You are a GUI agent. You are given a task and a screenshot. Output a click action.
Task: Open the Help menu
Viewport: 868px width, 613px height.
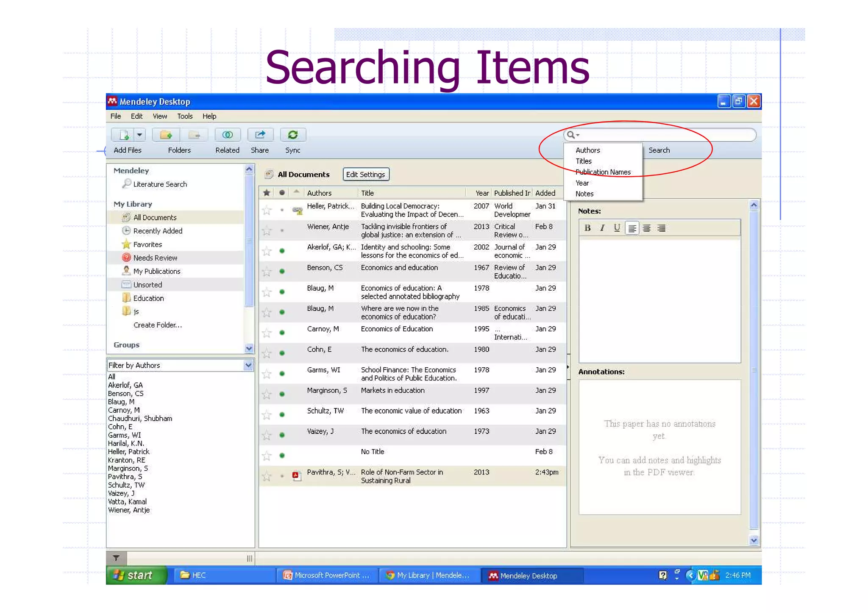pyautogui.click(x=209, y=116)
